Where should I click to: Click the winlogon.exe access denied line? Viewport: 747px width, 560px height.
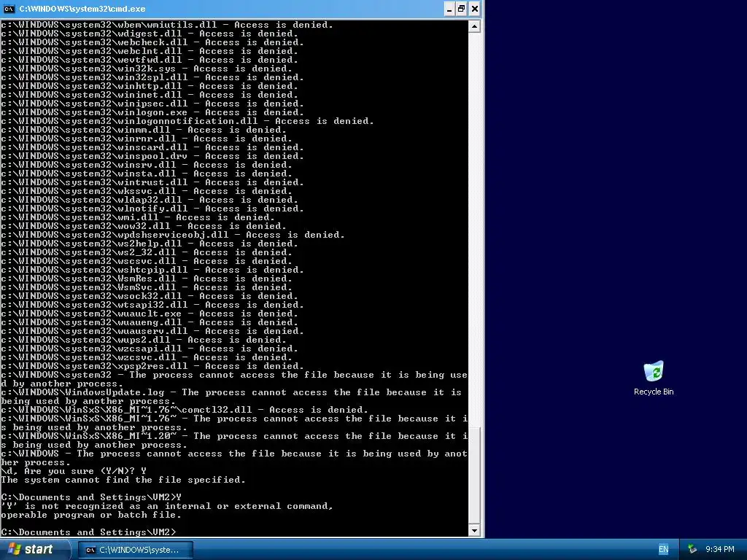coord(152,112)
